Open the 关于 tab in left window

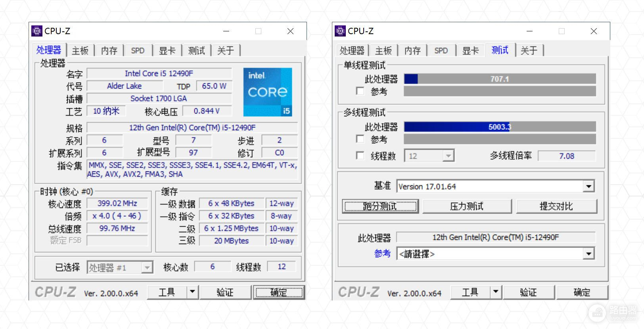coord(226,51)
